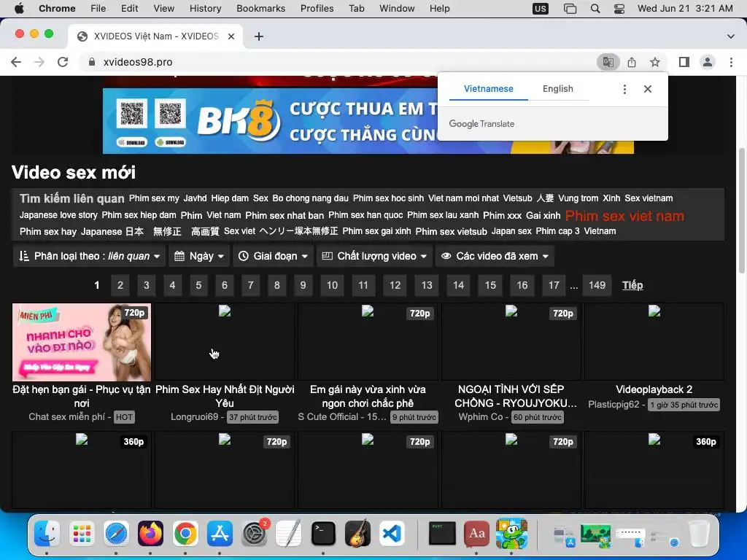747x560 pixels.
Task: Open Chrome's three-dot menu
Action: click(731, 62)
